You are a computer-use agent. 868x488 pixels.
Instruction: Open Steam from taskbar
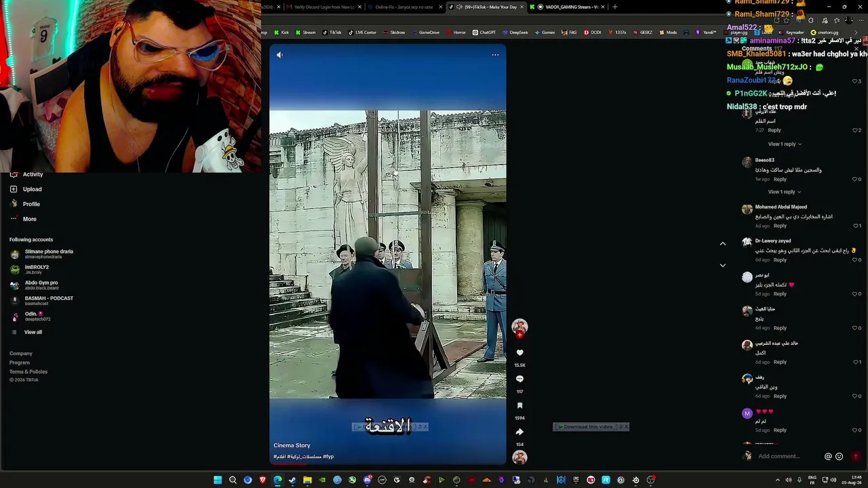[292, 481]
